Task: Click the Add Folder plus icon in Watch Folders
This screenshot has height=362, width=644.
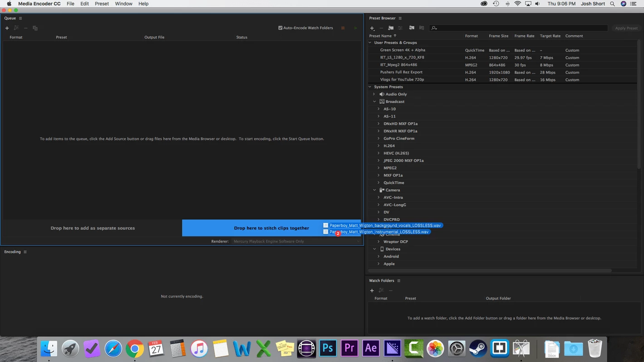Action: point(372,290)
